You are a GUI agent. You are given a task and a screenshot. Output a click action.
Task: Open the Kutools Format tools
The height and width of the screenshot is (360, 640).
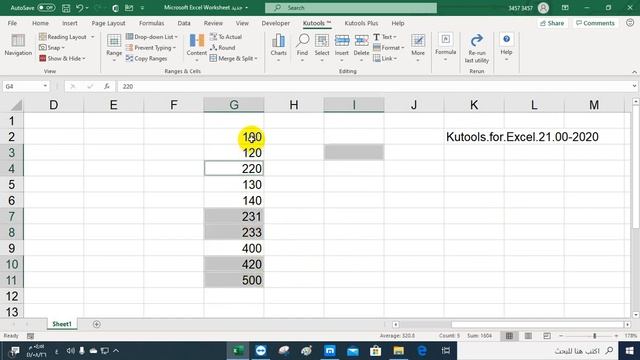(x=389, y=48)
